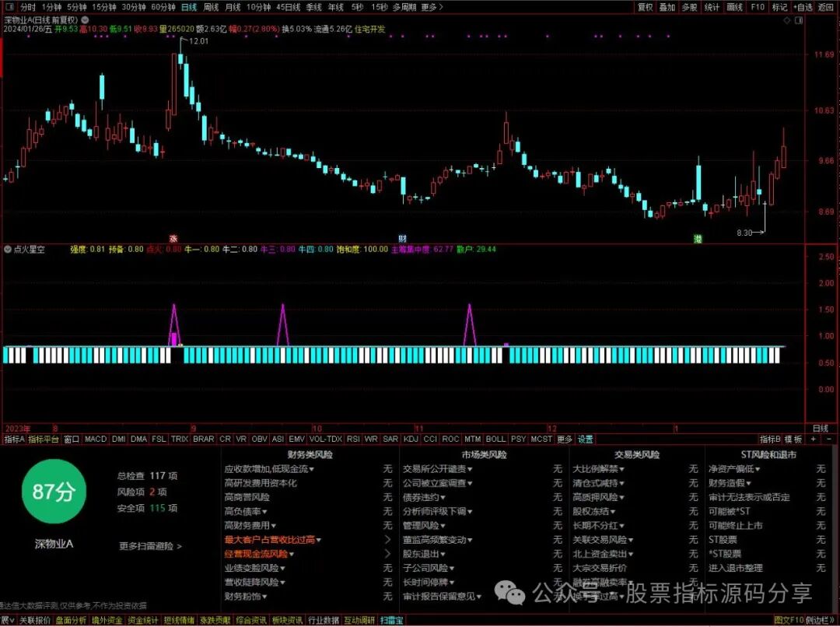Click 模板 template button

click(794, 439)
